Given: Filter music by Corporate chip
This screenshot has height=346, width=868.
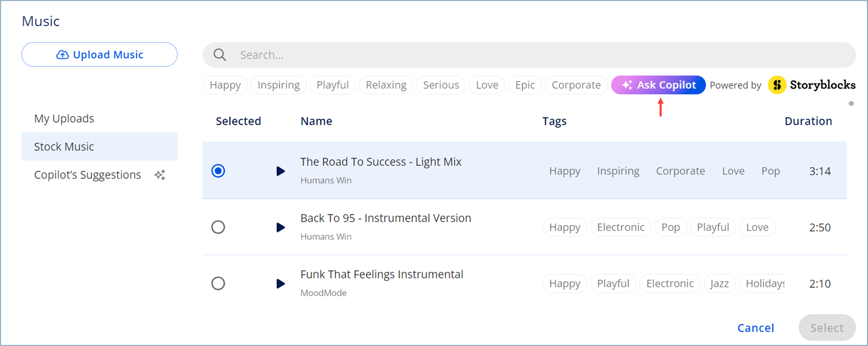Looking at the screenshot, I should [576, 85].
